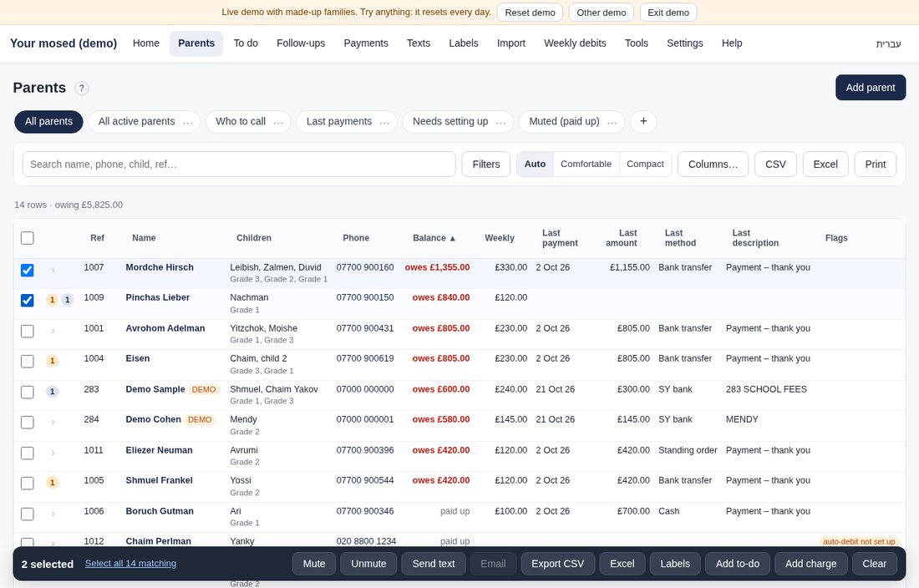The height and width of the screenshot is (588, 919).
Task: Open the options dots on All active parents
Action: pos(187,123)
